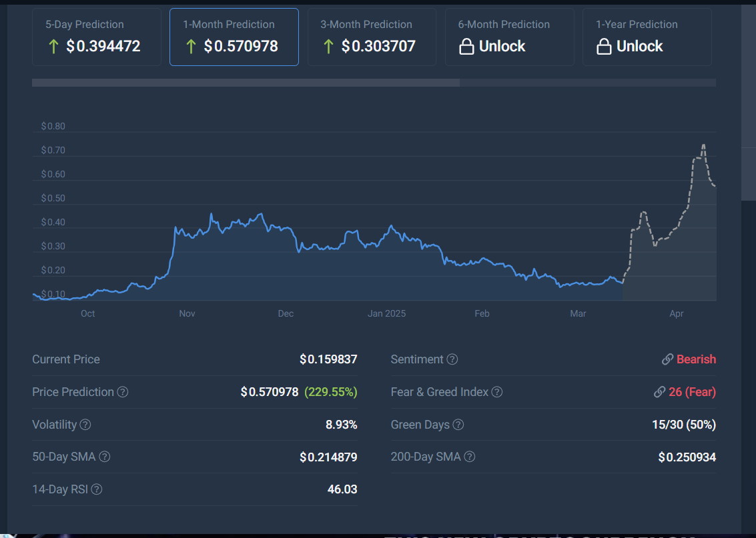Click lock icon in 1-Year Prediction card

pyautogui.click(x=604, y=47)
